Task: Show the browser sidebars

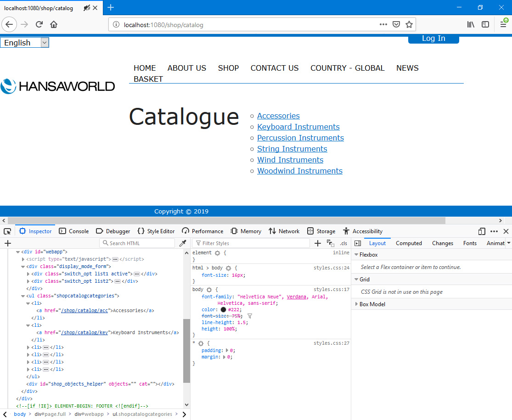Action: (x=485, y=24)
